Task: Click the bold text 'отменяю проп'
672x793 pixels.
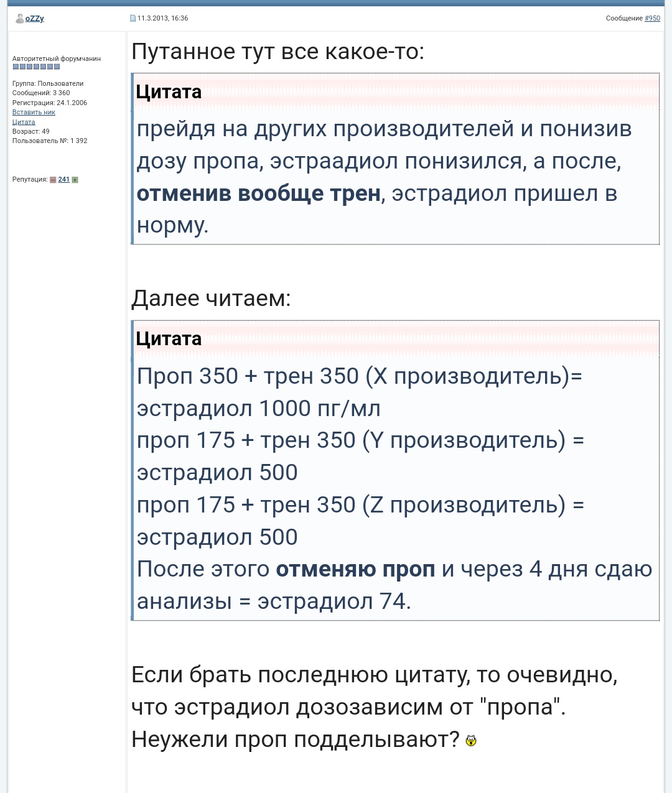Action: point(355,569)
